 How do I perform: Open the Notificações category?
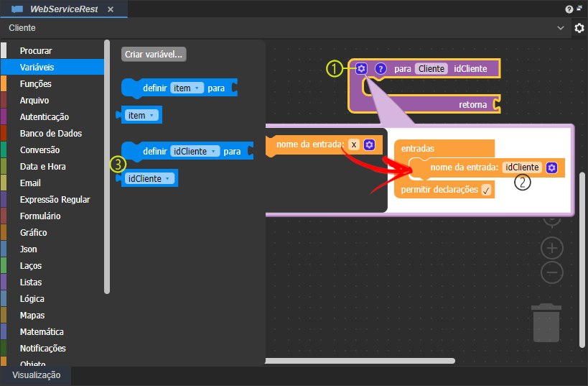point(52,348)
